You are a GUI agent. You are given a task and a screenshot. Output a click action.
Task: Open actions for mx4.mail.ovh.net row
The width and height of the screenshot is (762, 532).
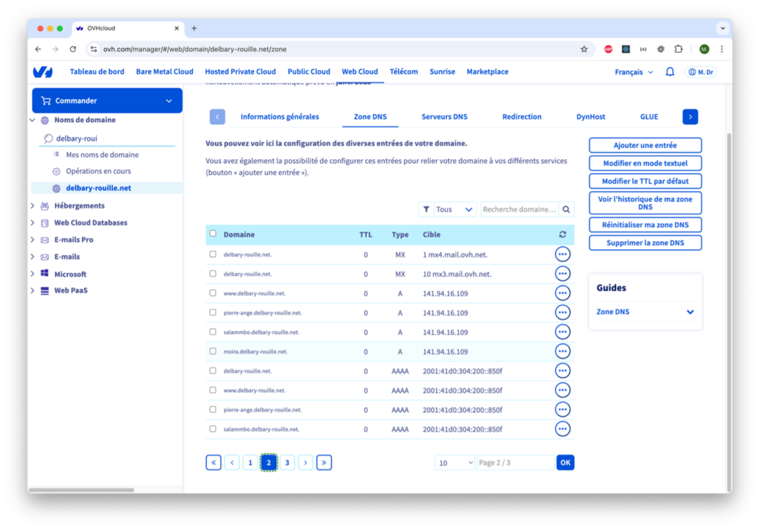tap(563, 254)
